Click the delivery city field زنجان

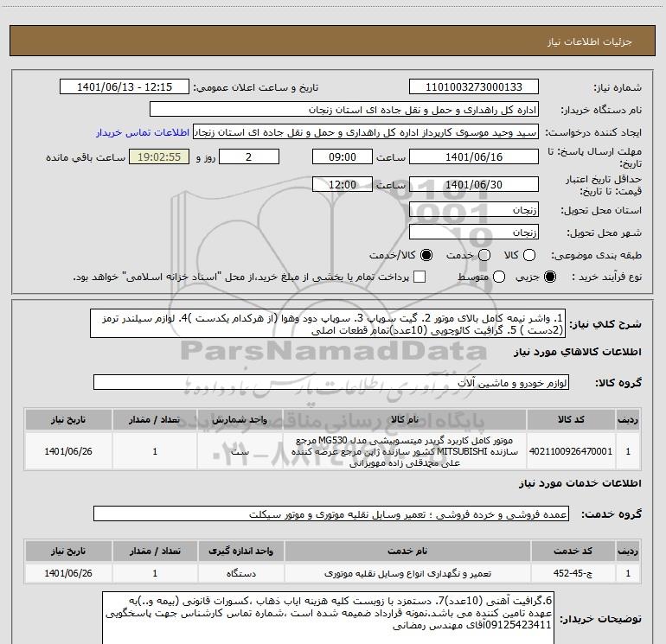pos(474,233)
